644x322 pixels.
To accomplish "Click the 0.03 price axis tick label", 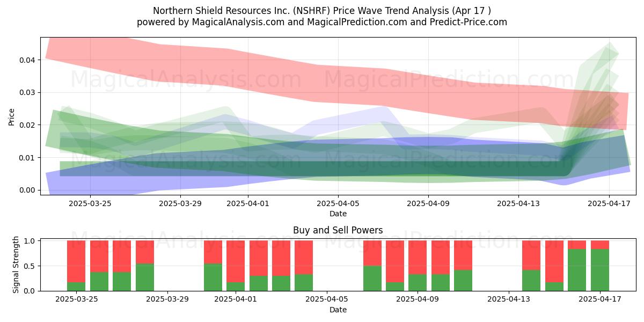I will tap(27, 92).
